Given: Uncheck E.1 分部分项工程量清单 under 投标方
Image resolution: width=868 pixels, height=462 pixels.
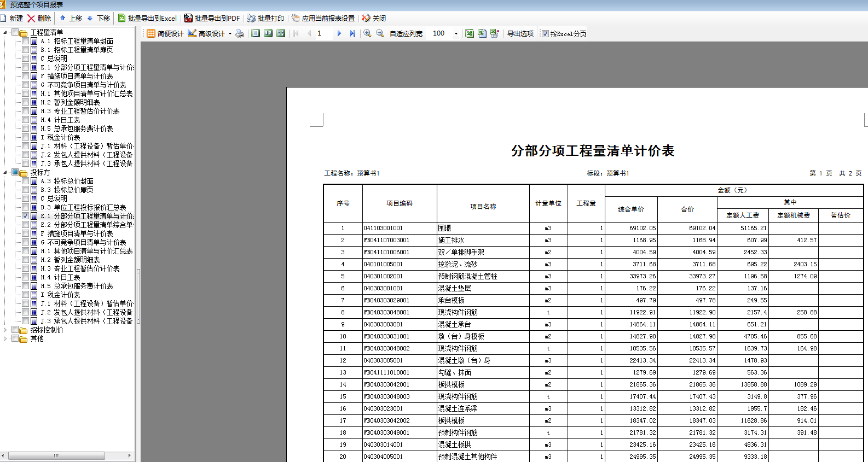Looking at the screenshot, I should point(25,216).
